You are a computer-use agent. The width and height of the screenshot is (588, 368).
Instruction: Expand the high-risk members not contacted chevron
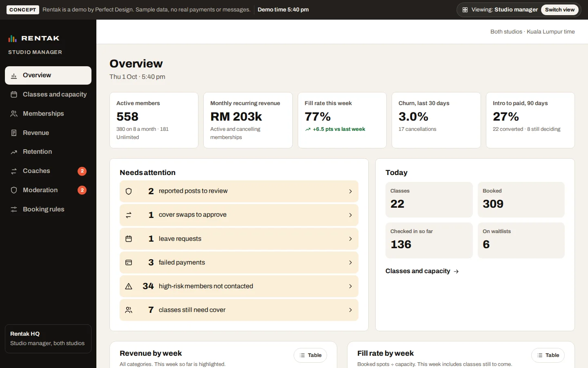click(350, 286)
